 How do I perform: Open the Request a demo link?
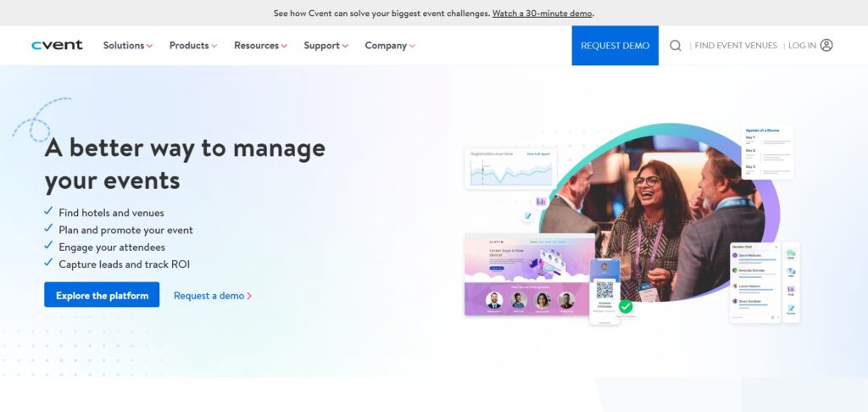pyautogui.click(x=213, y=296)
